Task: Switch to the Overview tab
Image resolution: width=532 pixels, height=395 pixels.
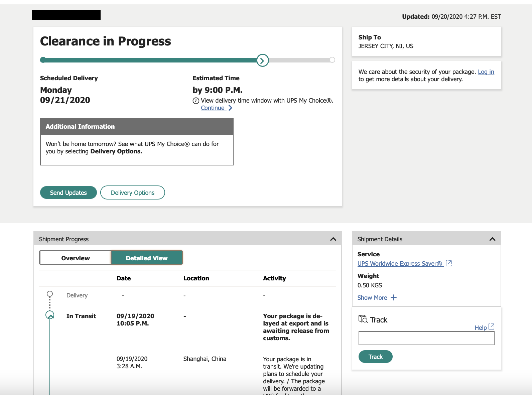Action: [75, 258]
